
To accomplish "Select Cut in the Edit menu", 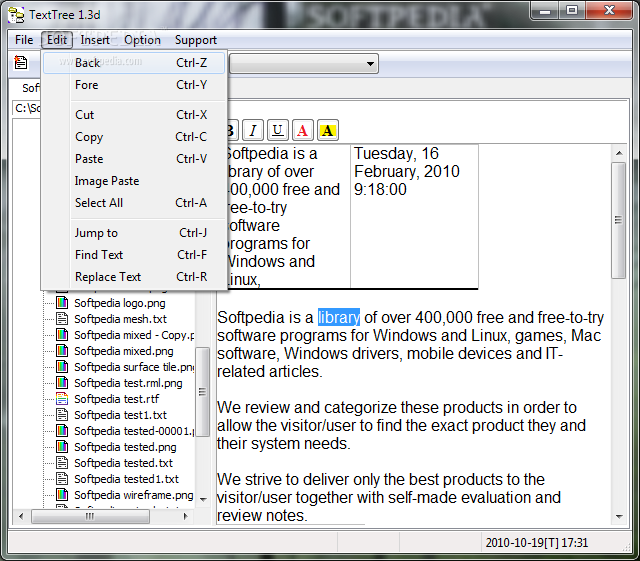I will [134, 115].
